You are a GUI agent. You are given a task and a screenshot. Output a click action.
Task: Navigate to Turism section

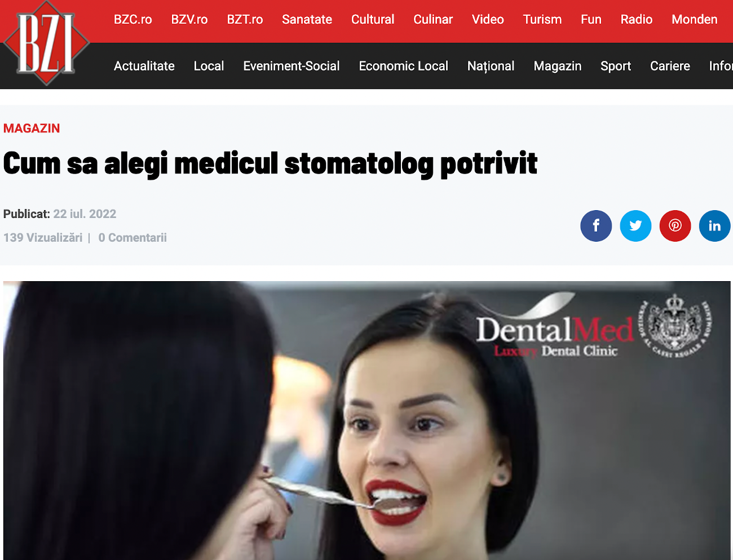tap(542, 20)
